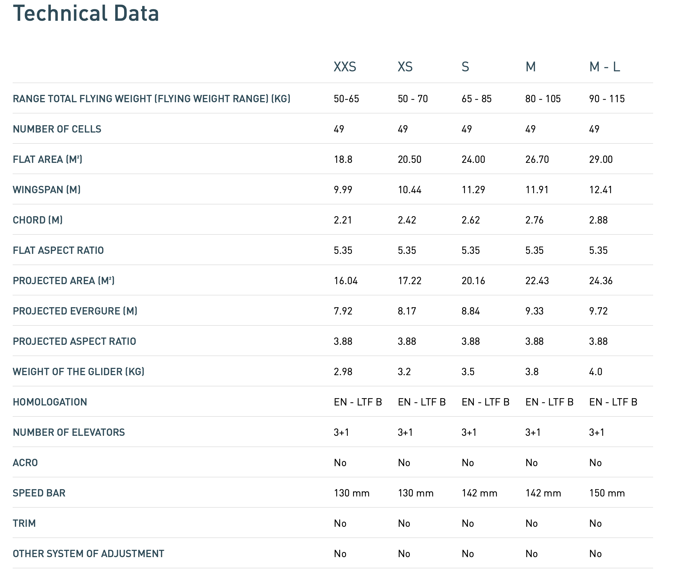Viewport: 700px width, 588px height.
Task: Select the XS size column header
Action: click(x=405, y=67)
